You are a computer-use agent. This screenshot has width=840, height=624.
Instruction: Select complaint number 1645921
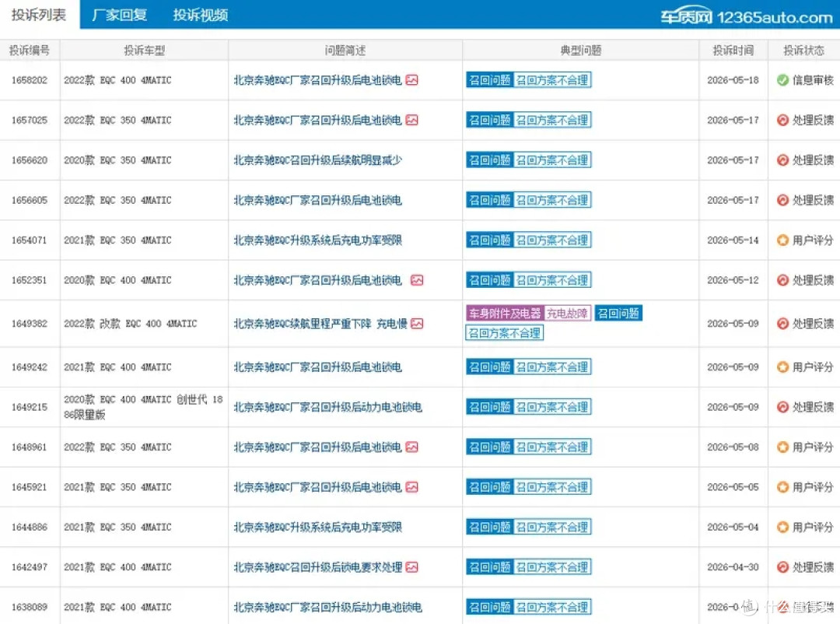30,487
